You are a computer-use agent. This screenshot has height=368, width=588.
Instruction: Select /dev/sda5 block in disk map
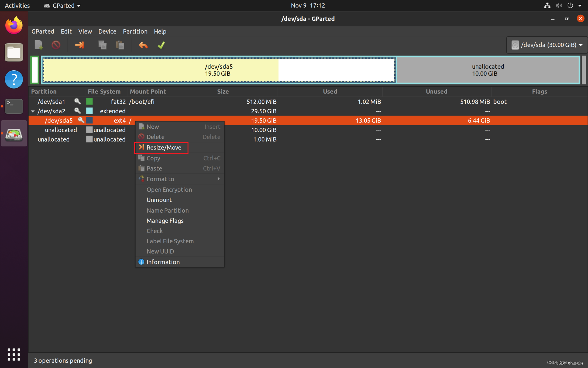219,70
